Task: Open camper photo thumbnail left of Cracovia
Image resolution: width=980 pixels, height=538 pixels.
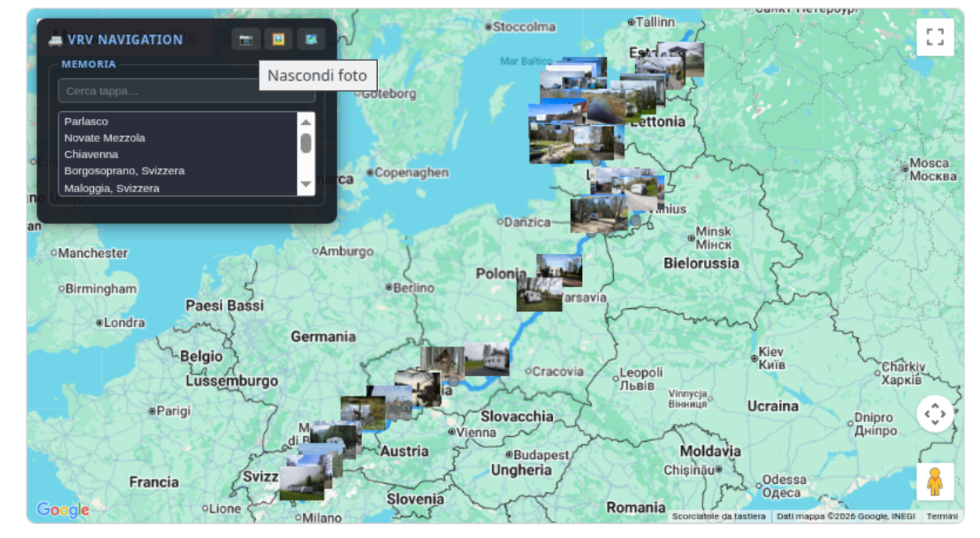Action: (x=487, y=359)
